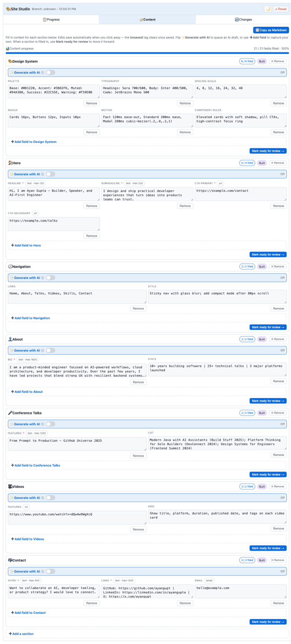Click the Navigation compass icon
Screen dimensions: 291x644
pos(10,266)
